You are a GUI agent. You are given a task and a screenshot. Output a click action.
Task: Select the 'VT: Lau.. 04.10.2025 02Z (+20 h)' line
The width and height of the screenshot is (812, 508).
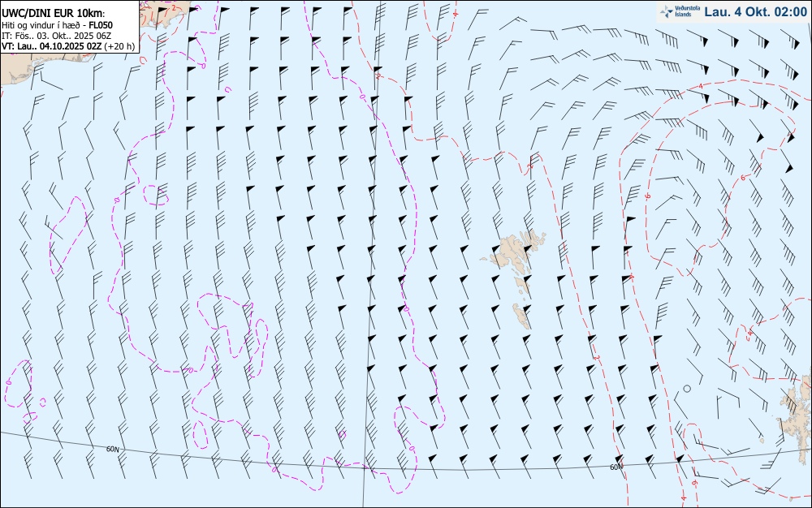tap(68, 46)
